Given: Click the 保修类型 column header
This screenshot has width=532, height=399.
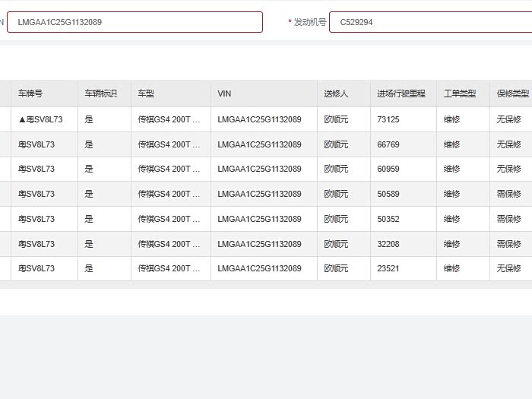Looking at the screenshot, I should click(512, 93).
